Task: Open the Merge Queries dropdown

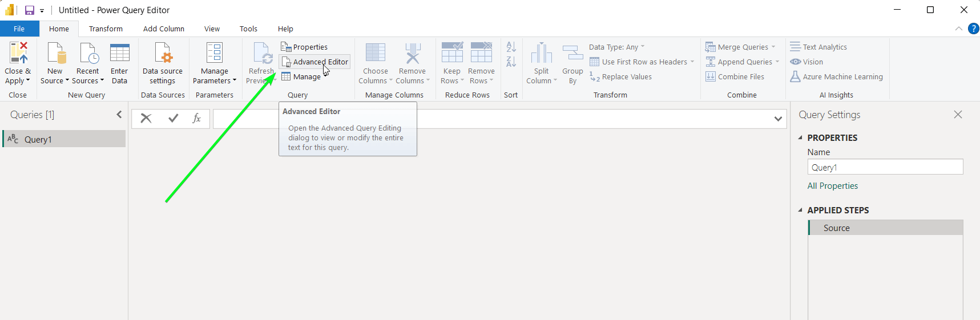Action: 741,47
